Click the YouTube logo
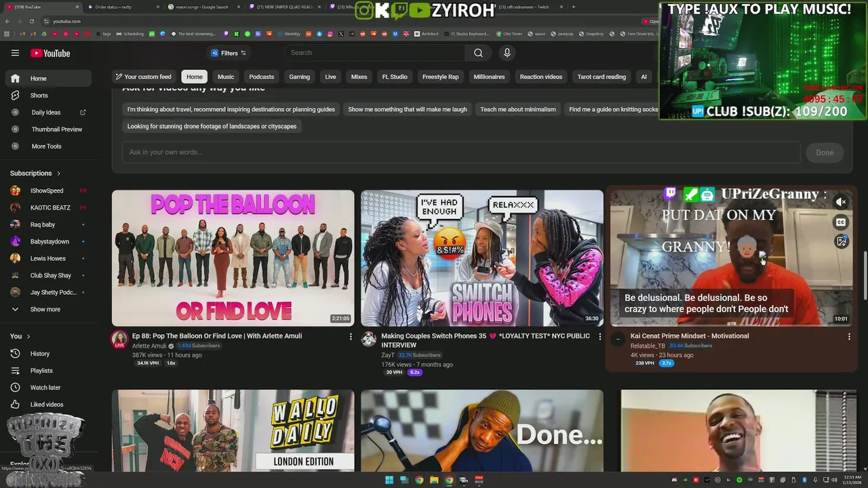The height and width of the screenshot is (488, 868). point(50,54)
